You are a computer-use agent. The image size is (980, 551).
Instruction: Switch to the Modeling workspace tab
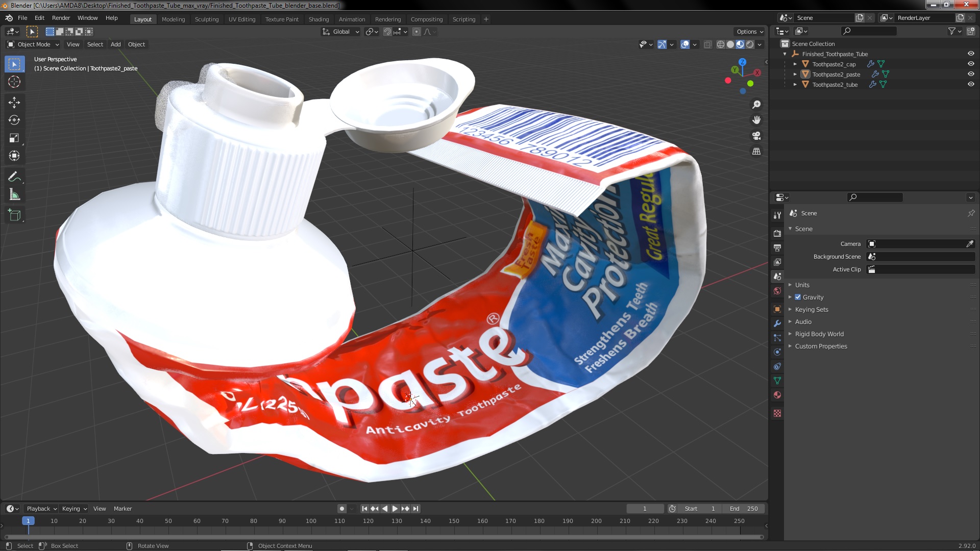point(173,19)
